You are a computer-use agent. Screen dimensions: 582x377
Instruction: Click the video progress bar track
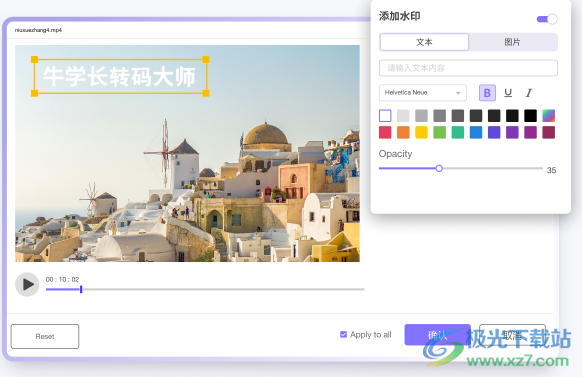[205, 289]
